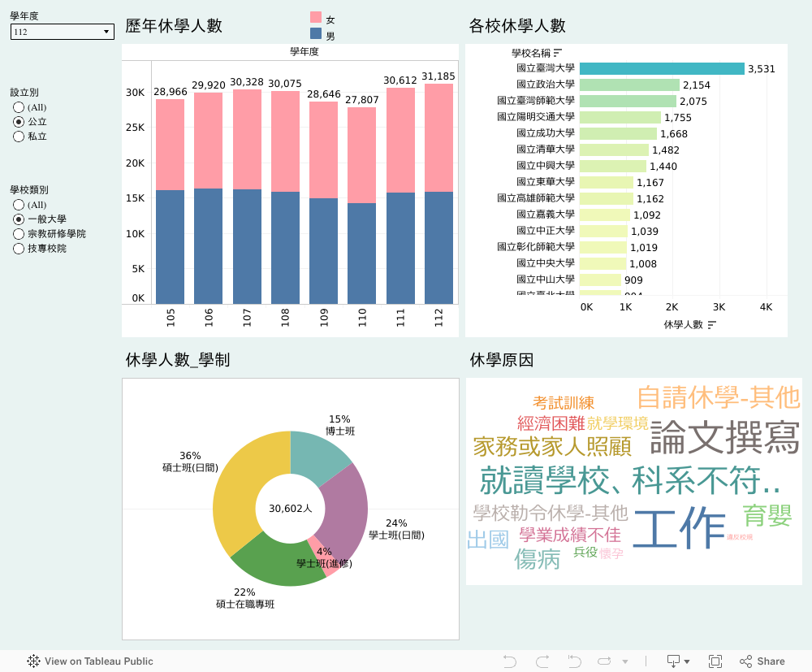Click the Refresh data icon
Image resolution: width=812 pixels, height=672 pixels.
click(x=603, y=661)
